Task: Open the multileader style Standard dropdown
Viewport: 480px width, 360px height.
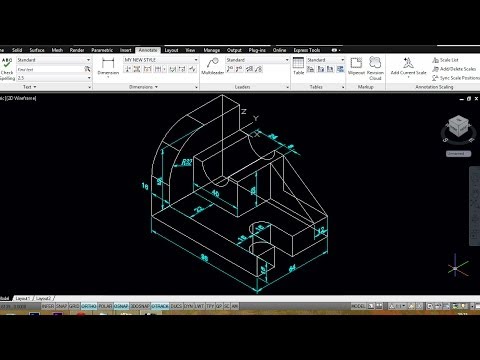Action: [x=287, y=60]
